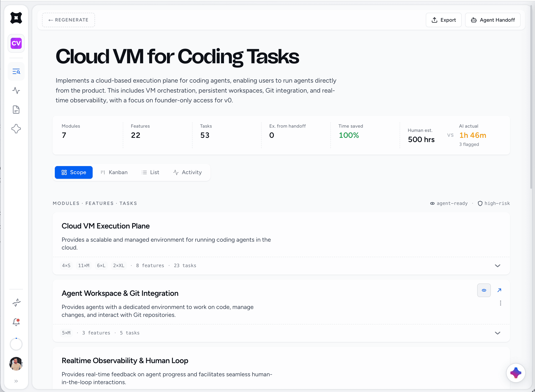Switch to the Kanban view tab
This screenshot has height=392, width=535.
point(114,172)
